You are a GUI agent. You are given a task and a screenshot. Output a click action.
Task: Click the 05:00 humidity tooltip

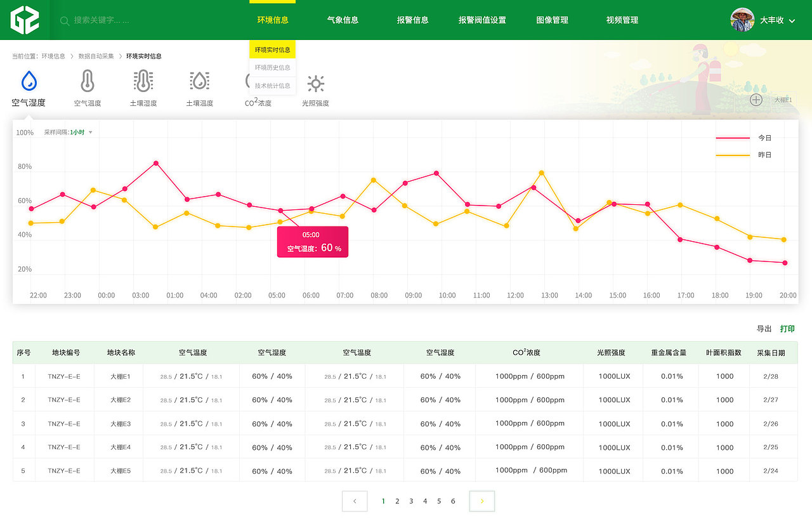pos(313,242)
